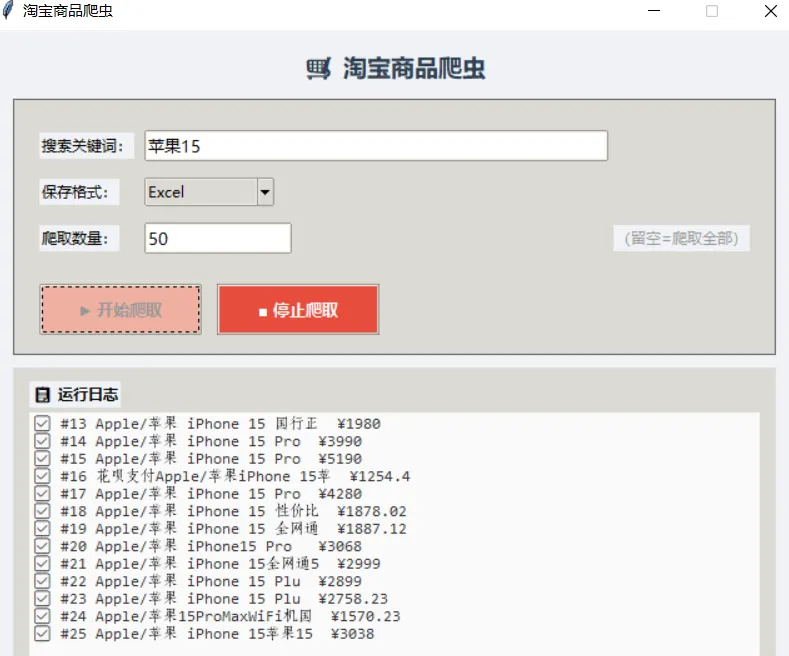Select log entry '#24 Apple/苹果15ProMaxWiFi机国'
This screenshot has height=656, width=789.
(x=186, y=616)
